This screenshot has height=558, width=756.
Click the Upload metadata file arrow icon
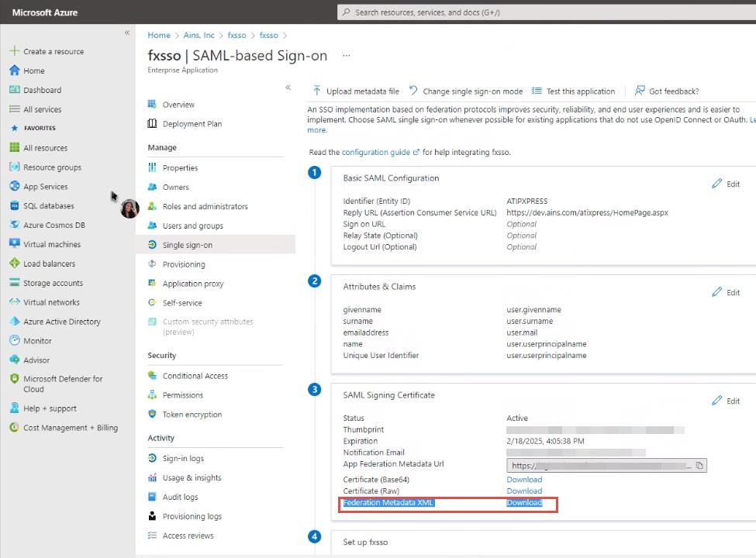click(x=317, y=91)
